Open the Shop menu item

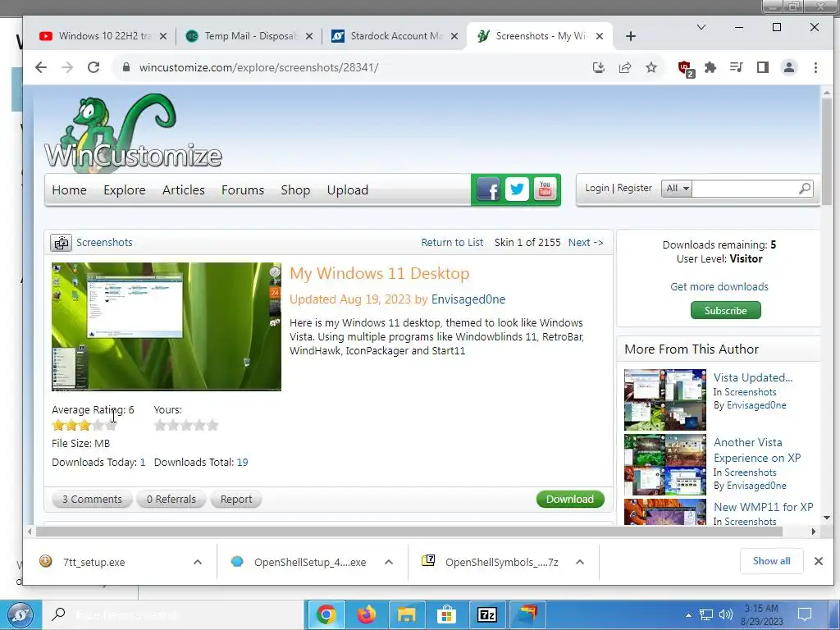click(x=295, y=190)
